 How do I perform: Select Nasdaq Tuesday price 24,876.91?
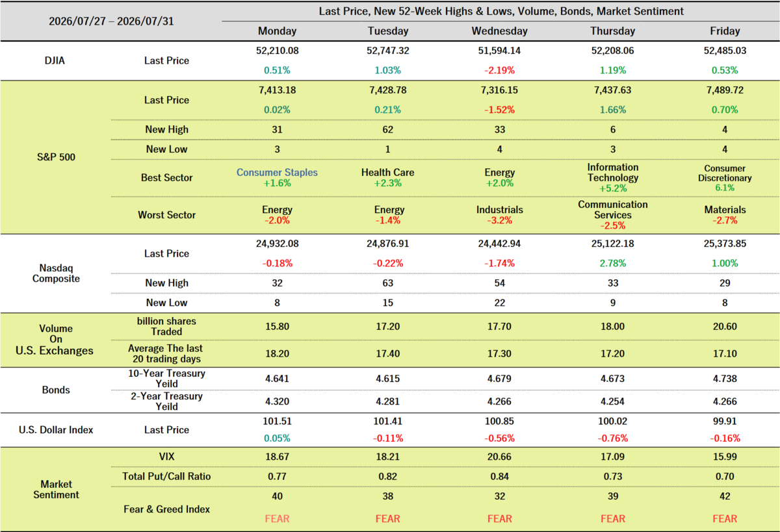388,244
